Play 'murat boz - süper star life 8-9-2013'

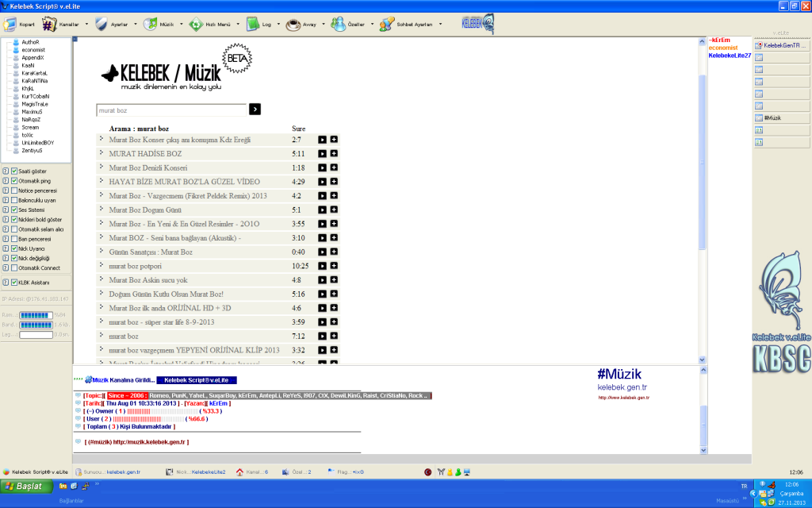(x=322, y=322)
